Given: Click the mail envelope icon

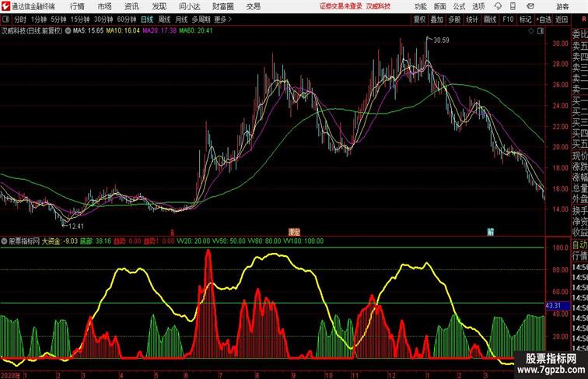Looking at the screenshot, I should pyautogui.click(x=530, y=6).
